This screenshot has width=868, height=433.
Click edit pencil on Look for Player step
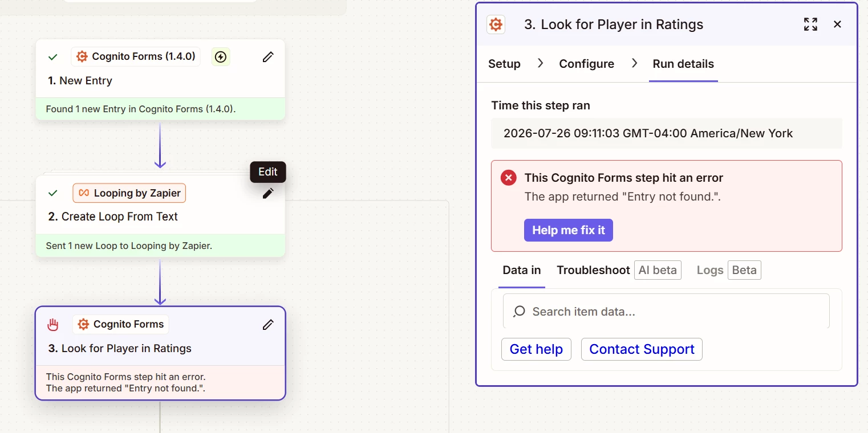[268, 325]
